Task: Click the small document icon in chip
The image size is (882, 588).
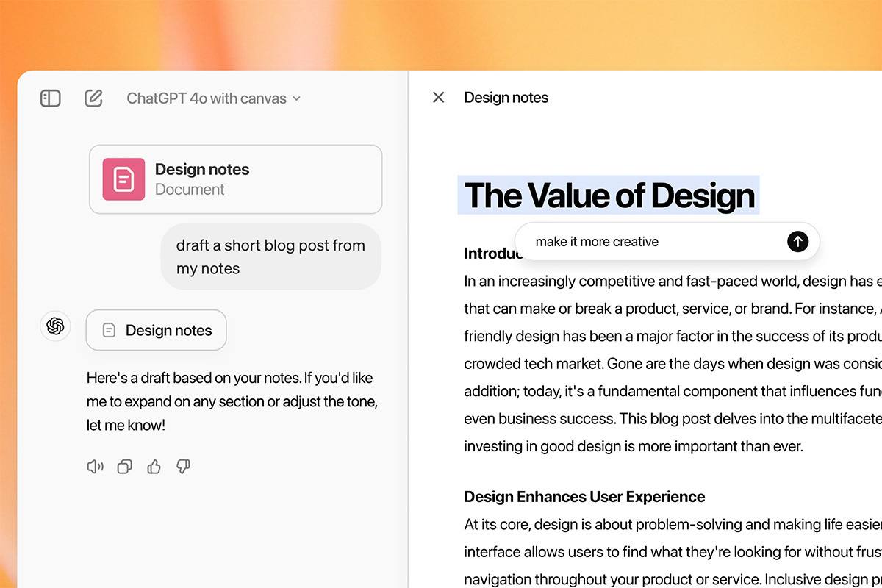Action: point(109,331)
